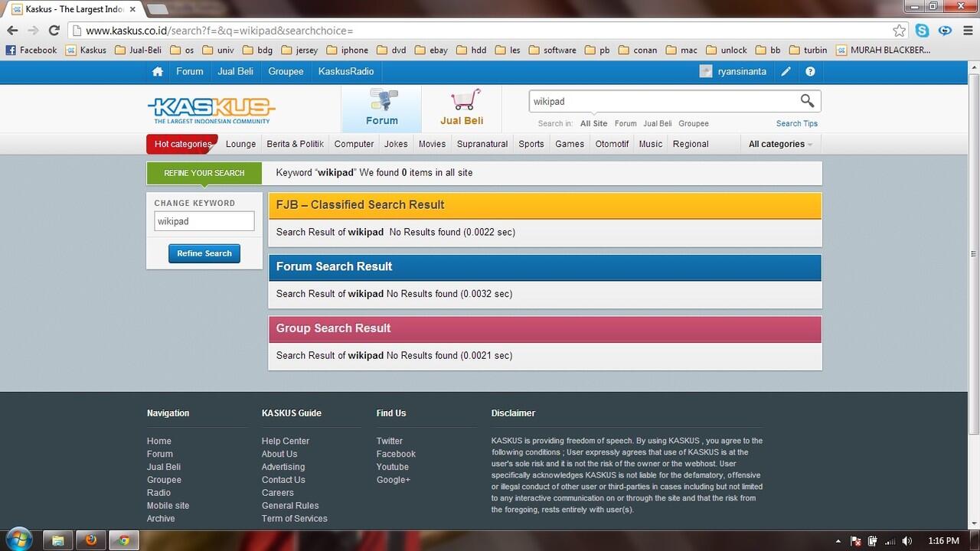Open the Chrome menu wrench icon
The width and height of the screenshot is (980, 551).
pyautogui.click(x=968, y=31)
